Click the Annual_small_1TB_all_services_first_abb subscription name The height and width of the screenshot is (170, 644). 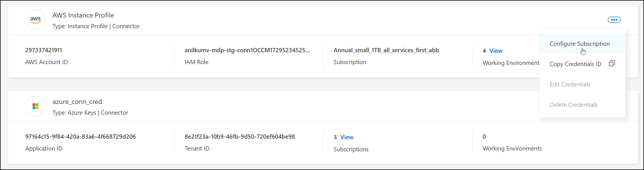coord(386,50)
